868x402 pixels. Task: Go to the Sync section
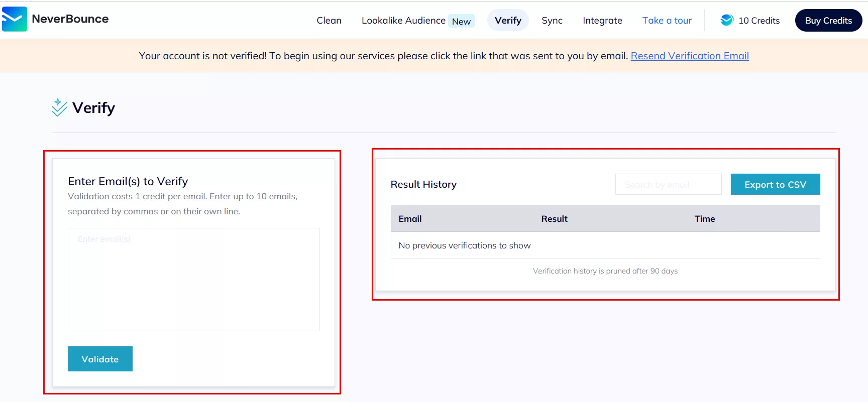pyautogui.click(x=552, y=21)
